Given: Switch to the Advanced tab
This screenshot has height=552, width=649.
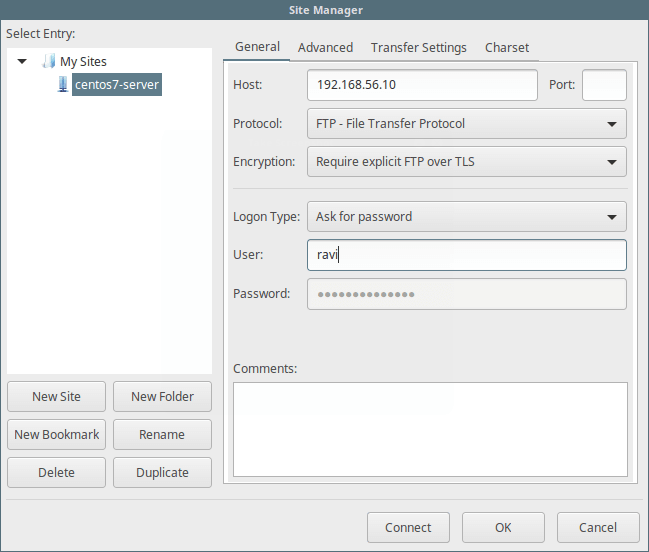Looking at the screenshot, I should (x=325, y=47).
